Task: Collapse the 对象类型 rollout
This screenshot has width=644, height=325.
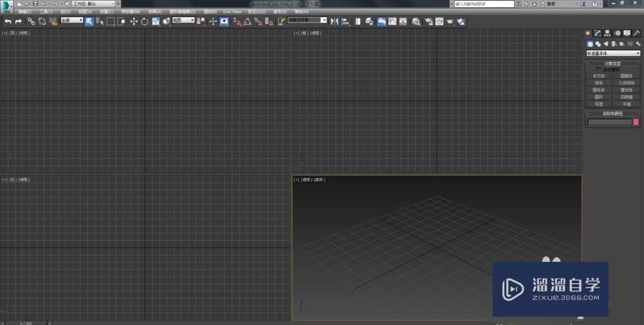Action: tap(613, 63)
